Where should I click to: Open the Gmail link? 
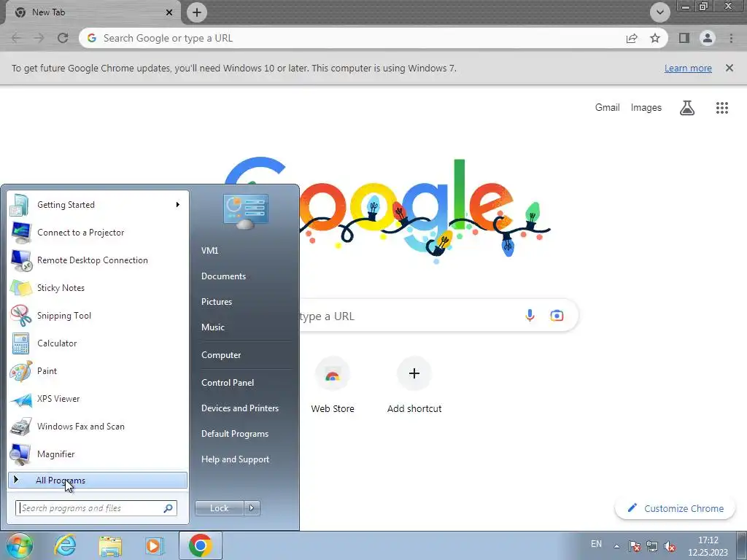pyautogui.click(x=608, y=108)
